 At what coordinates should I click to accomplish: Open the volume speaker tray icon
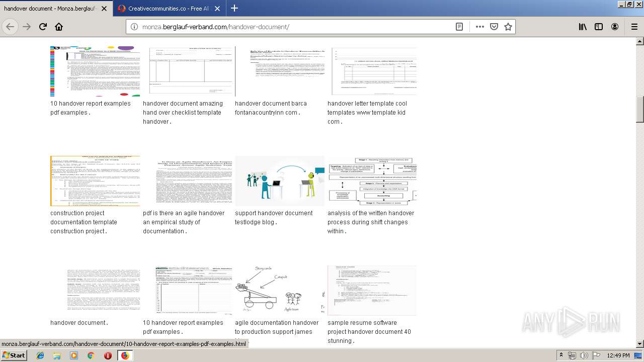584,355
